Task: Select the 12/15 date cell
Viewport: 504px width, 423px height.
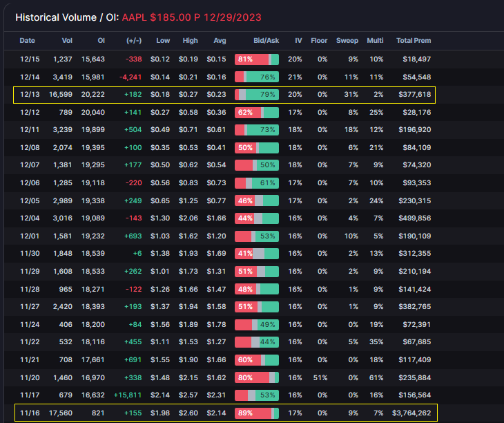Action: click(x=30, y=59)
